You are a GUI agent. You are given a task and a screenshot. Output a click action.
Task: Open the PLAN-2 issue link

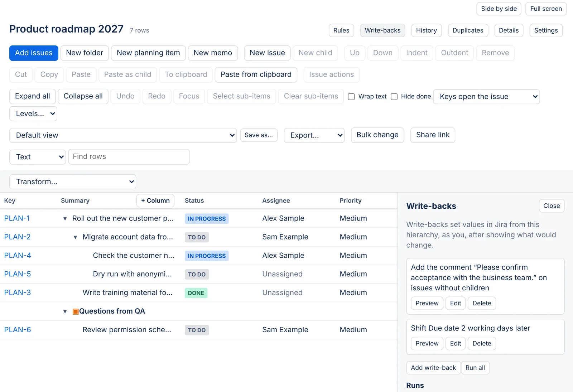17,237
